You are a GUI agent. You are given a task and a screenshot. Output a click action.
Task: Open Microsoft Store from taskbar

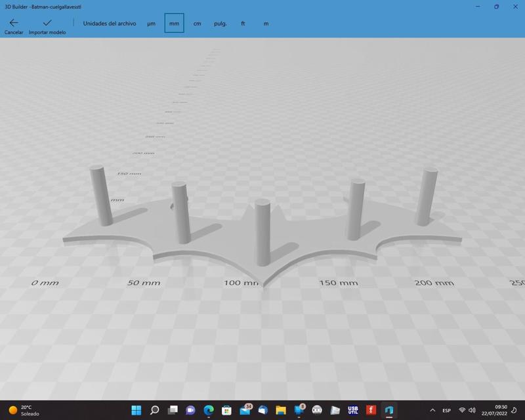[x=226, y=410]
